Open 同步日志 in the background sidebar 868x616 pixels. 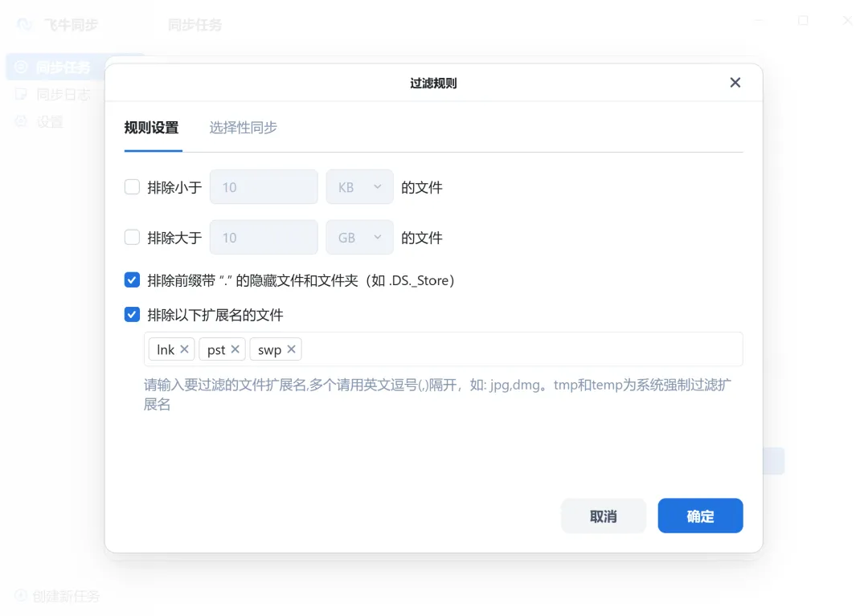click(55, 95)
